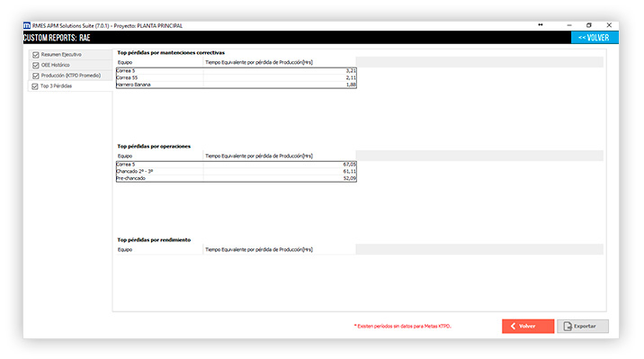This screenshot has height=359, width=644.
Task: Click the Top pérdidas por operaciones title
Action: [x=154, y=147]
